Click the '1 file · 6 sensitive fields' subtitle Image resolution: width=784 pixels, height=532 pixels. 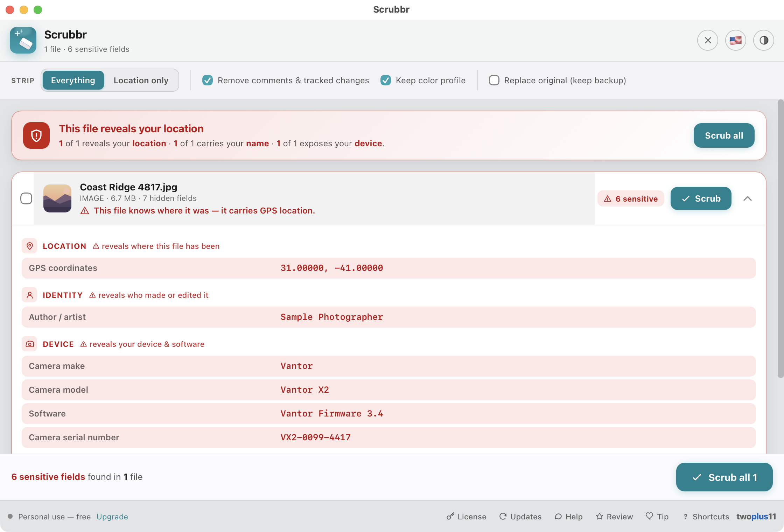click(87, 49)
